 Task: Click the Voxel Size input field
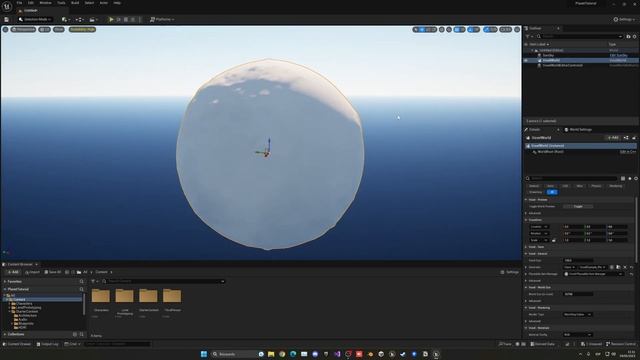pyautogui.click(x=578, y=260)
